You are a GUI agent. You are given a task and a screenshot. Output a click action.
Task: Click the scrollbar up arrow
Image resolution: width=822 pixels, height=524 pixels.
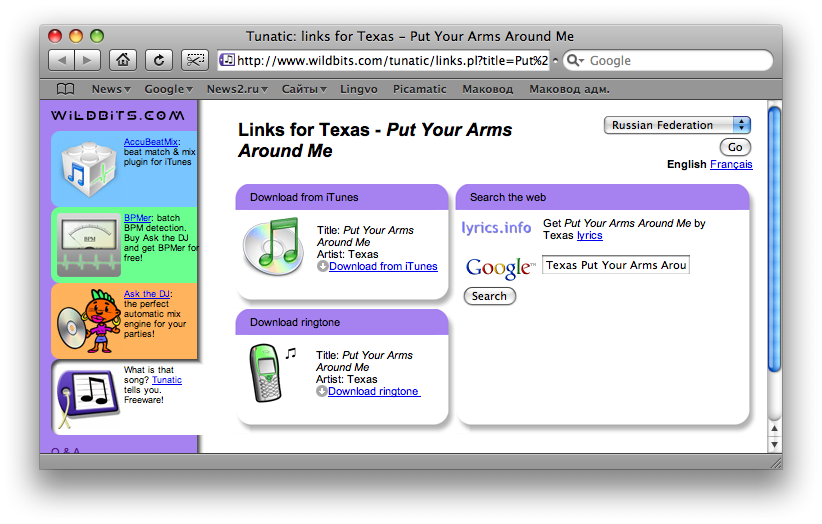774,428
